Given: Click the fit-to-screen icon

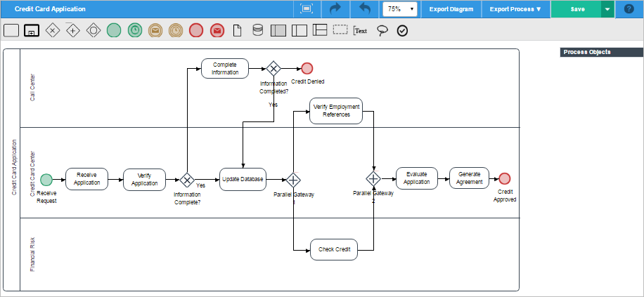Looking at the screenshot, I should pyautogui.click(x=307, y=9).
